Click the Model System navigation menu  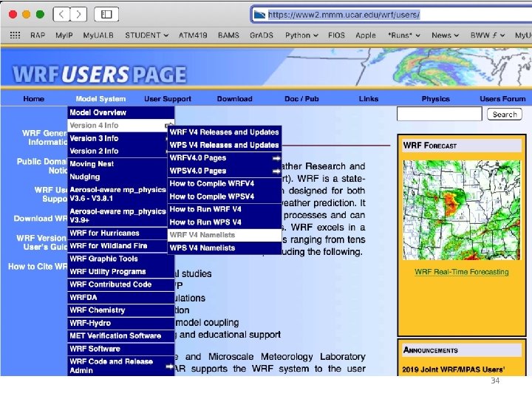100,99
